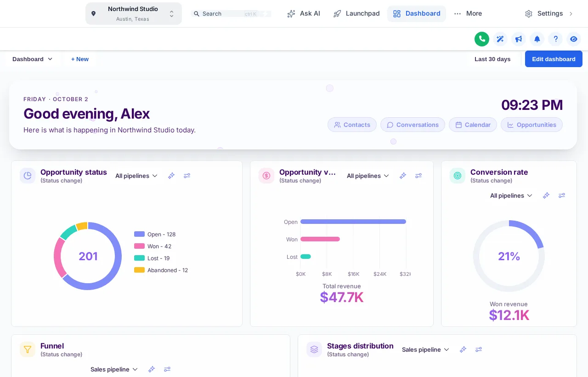Viewport: 588px width, 377px height.
Task: Click the green phone dialer icon
Action: point(482,39)
